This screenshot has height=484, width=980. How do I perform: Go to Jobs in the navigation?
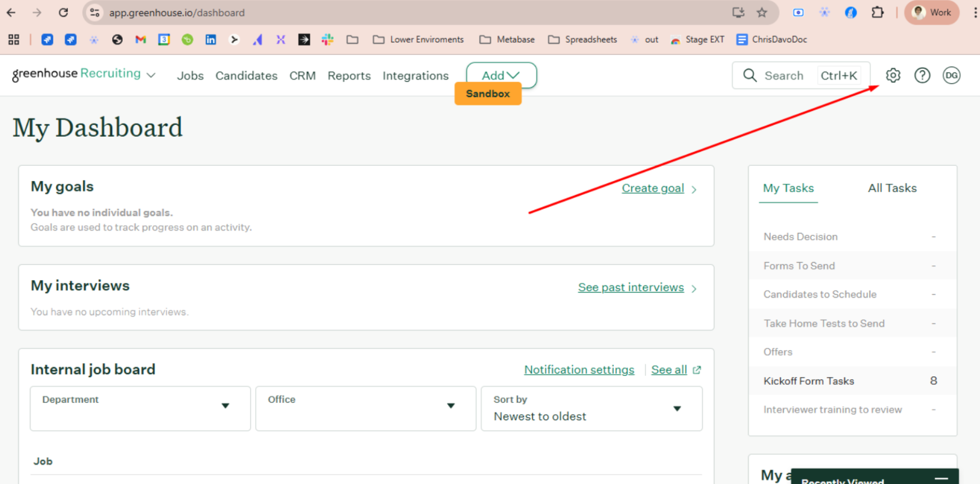point(190,76)
